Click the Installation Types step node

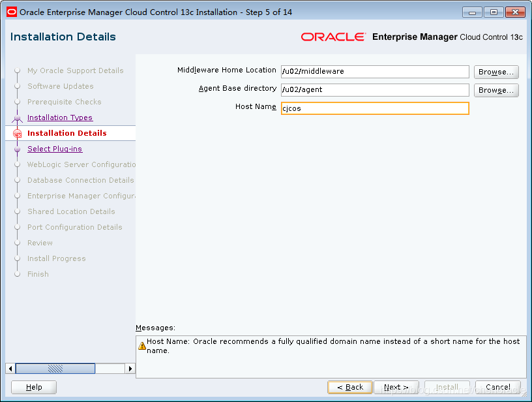18,118
